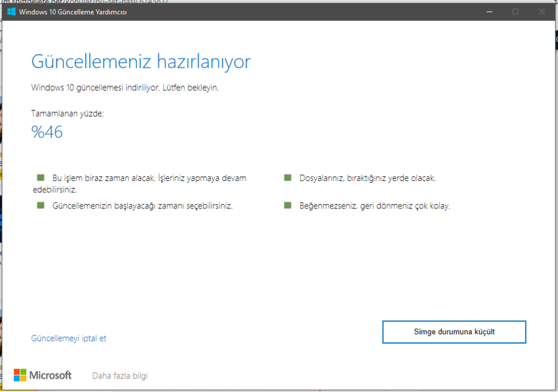The width and height of the screenshot is (558, 392).
Task: Click 'Windows 10 güncellemesi indiriliyor' text
Action: point(95,87)
